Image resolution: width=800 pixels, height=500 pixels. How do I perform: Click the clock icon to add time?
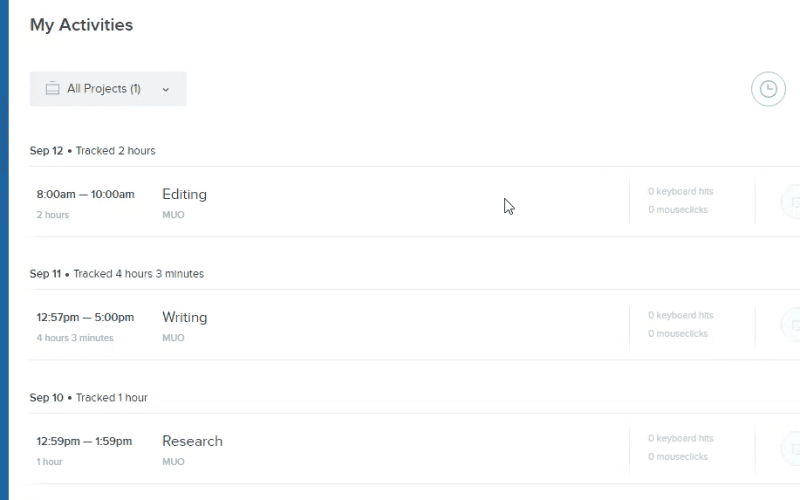coord(768,89)
